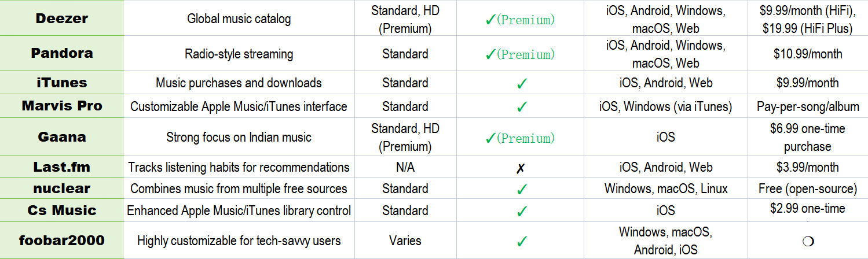
Task: Click the Pandora name cell
Action: click(61, 54)
